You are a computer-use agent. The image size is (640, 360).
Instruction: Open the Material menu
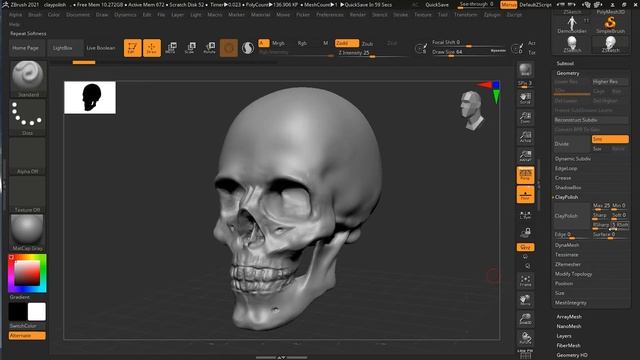pos(260,15)
